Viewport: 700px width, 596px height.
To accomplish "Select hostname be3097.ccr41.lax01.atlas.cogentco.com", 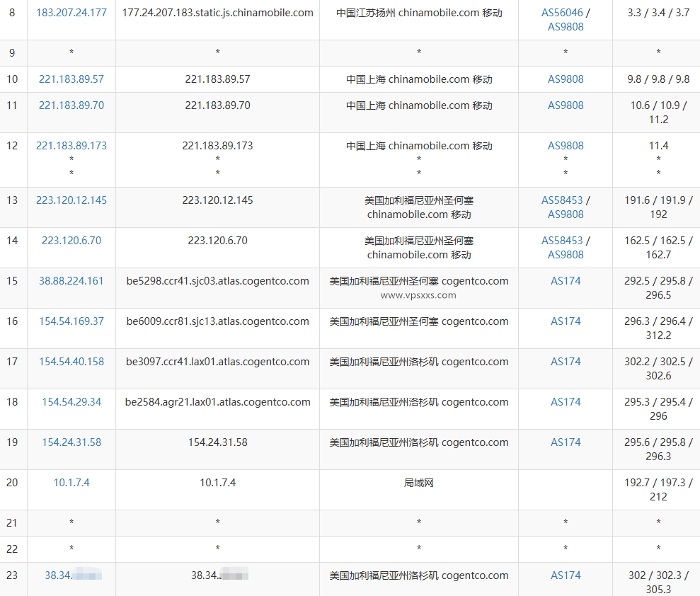I will [x=218, y=362].
